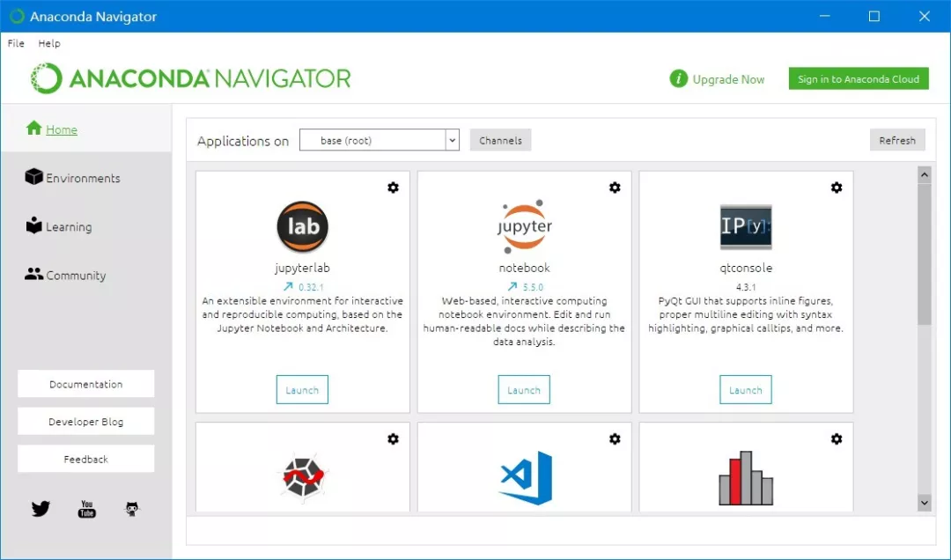Screen dimensions: 951x560
Task: Open settings gear on Spyder card
Action: click(393, 438)
